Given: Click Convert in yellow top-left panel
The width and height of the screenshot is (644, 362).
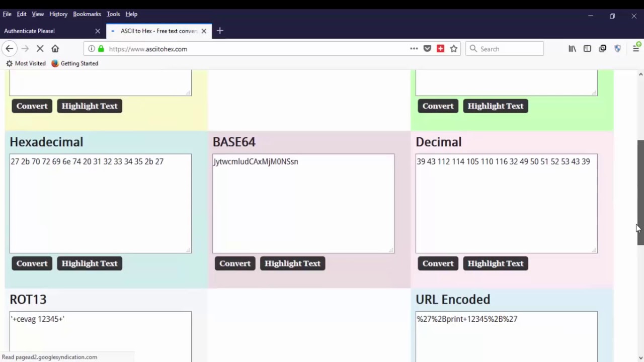Looking at the screenshot, I should click(32, 106).
